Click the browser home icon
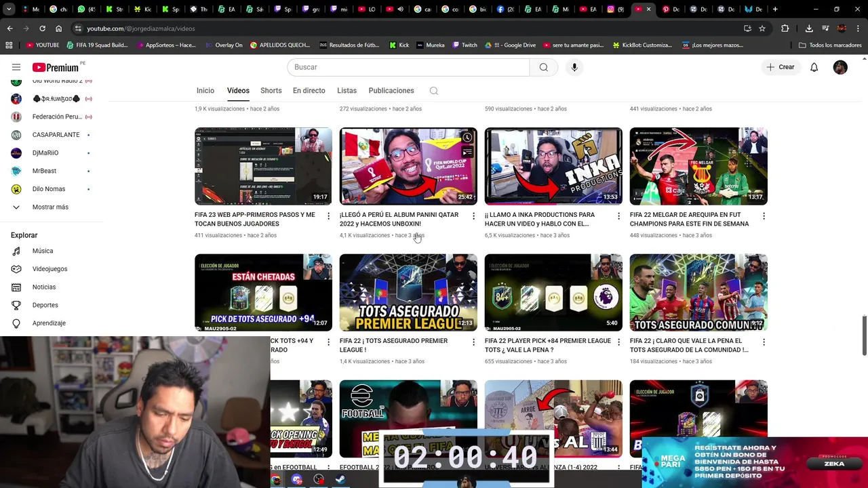 58,28
